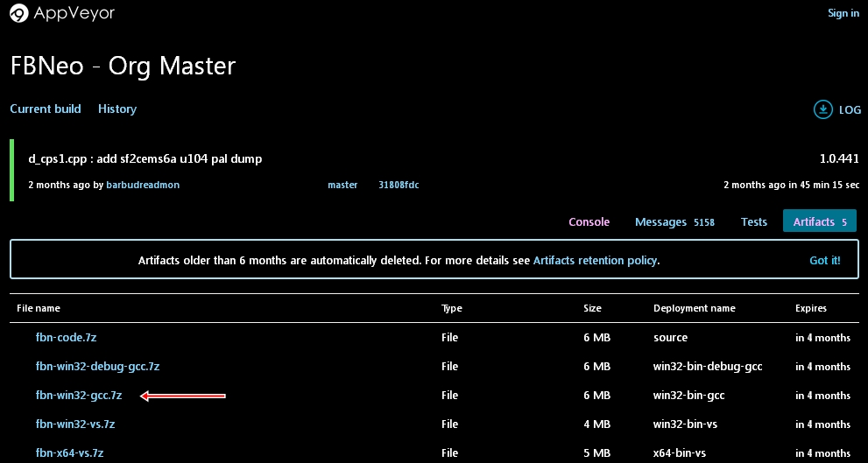The width and height of the screenshot is (868, 463).
Task: Click the FBNeo - Org Master title
Action: click(x=123, y=66)
